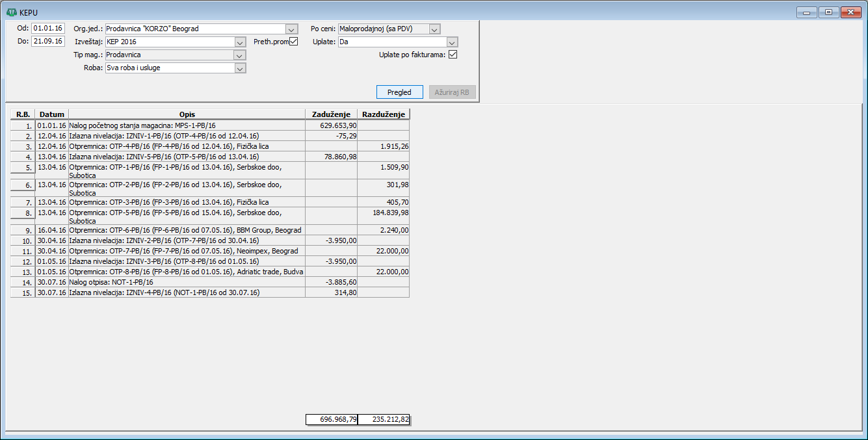Screen dimensions: 868x440
Task: Select row with Nalog otpisa: NOT-1-PB/16
Action: coord(187,283)
